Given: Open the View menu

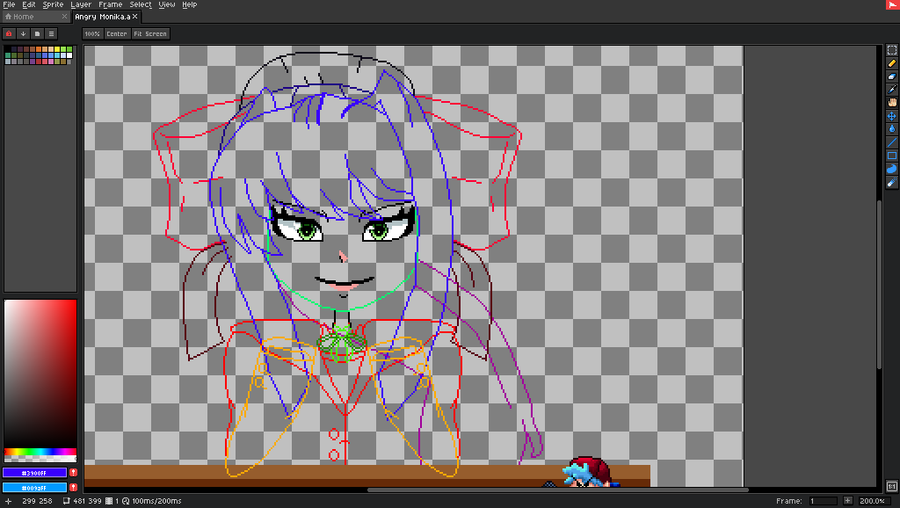Looking at the screenshot, I should point(166,5).
